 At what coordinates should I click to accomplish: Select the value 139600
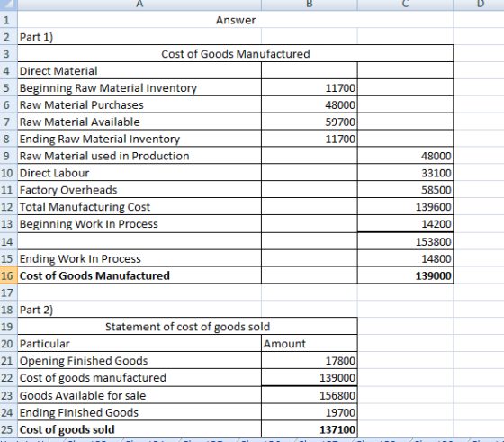pyautogui.click(x=405, y=207)
